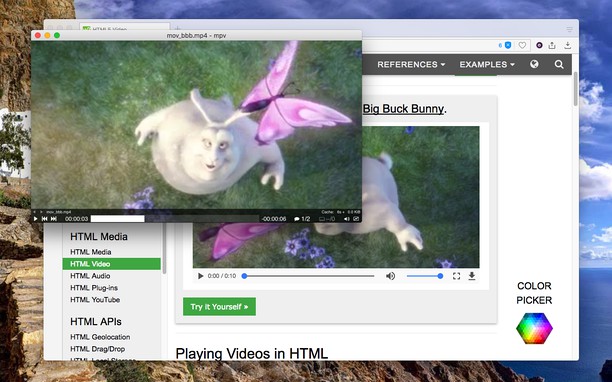Enter fullscreen on the web video
Image resolution: width=612 pixels, height=382 pixels.
(456, 276)
